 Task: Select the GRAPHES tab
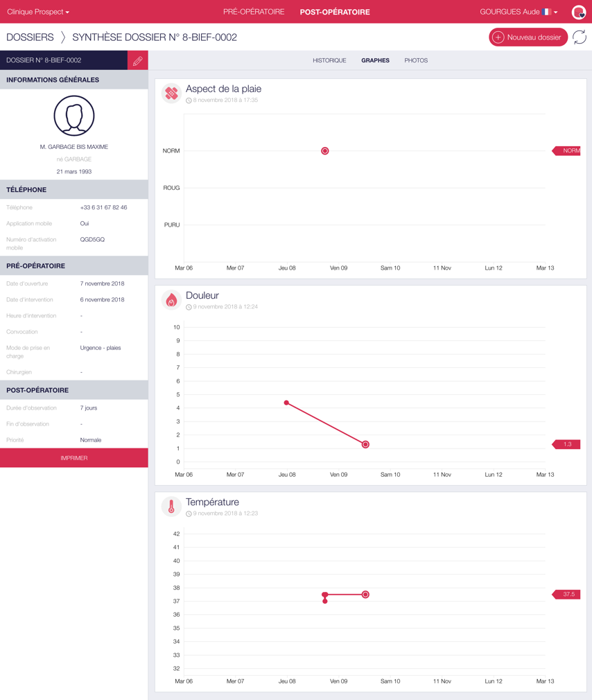pyautogui.click(x=375, y=61)
